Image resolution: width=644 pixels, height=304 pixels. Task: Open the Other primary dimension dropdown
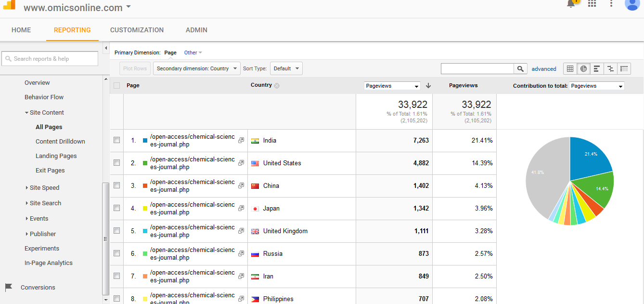coord(193,53)
